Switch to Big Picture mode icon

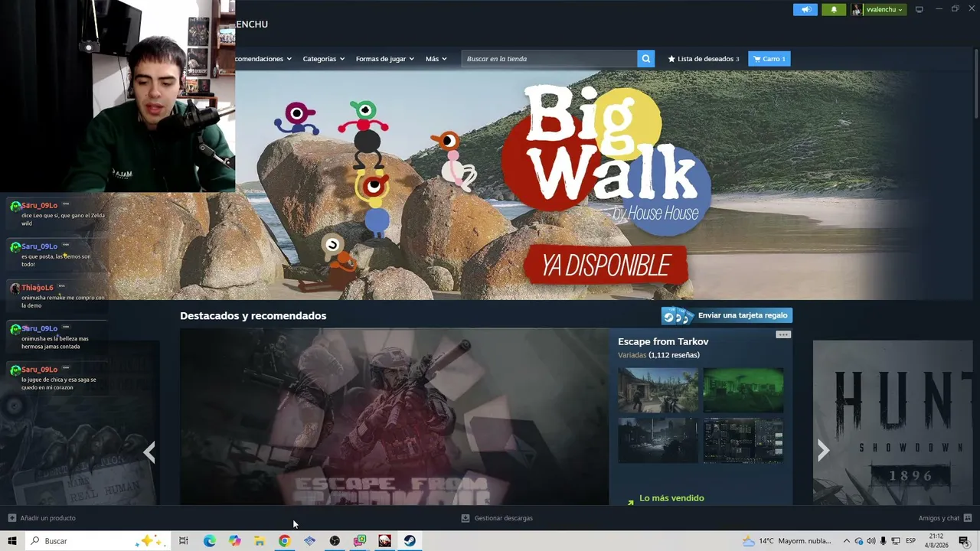[x=920, y=9]
